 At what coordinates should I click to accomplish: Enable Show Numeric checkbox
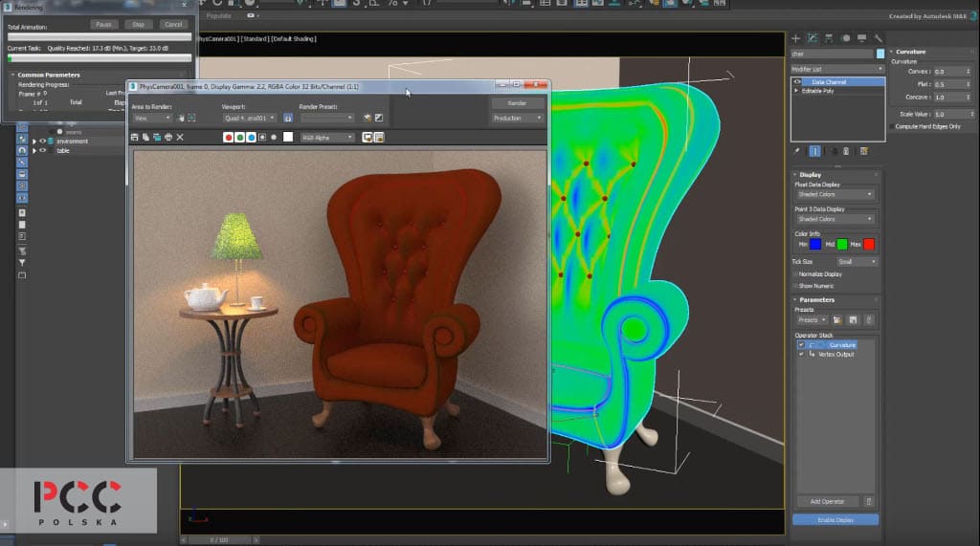(795, 286)
